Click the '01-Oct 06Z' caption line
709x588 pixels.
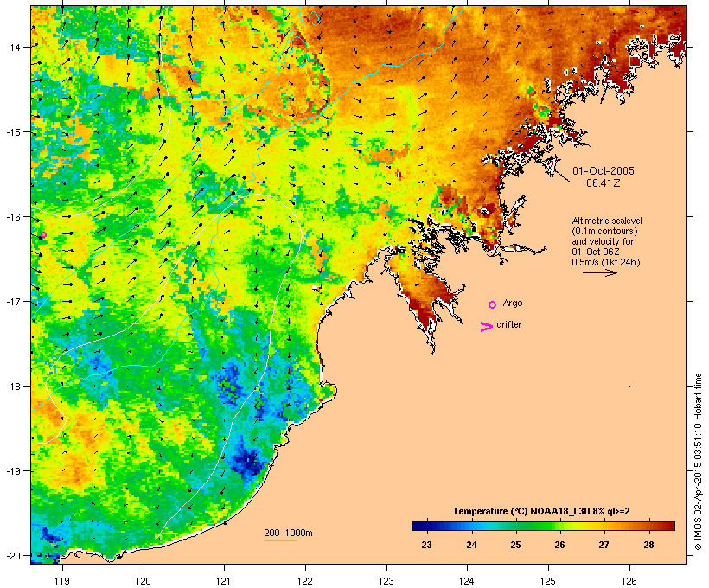(x=596, y=252)
